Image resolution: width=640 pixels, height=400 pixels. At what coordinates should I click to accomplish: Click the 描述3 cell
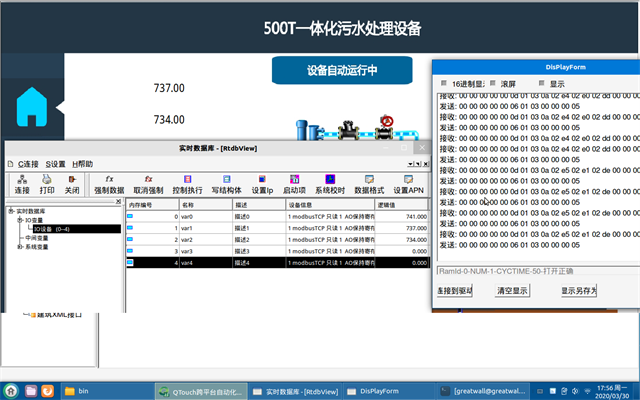(x=259, y=251)
